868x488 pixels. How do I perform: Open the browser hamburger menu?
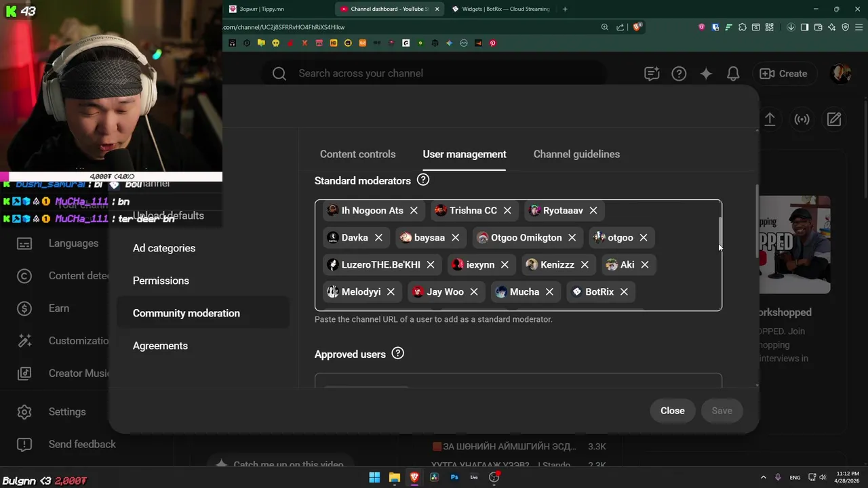pos(859,27)
